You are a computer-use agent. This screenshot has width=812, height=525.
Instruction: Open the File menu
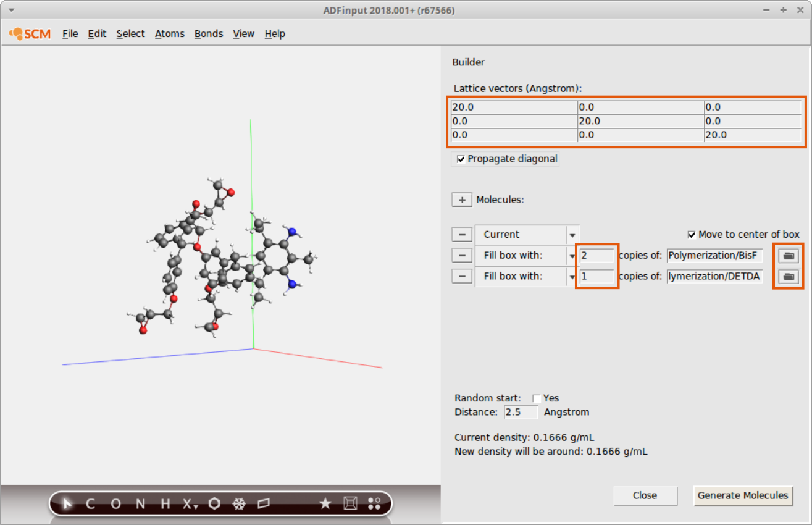70,34
